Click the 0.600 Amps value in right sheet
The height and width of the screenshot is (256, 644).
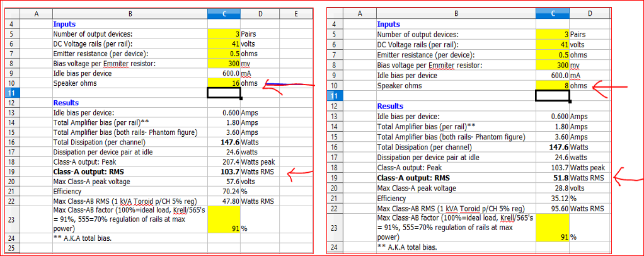pos(552,116)
